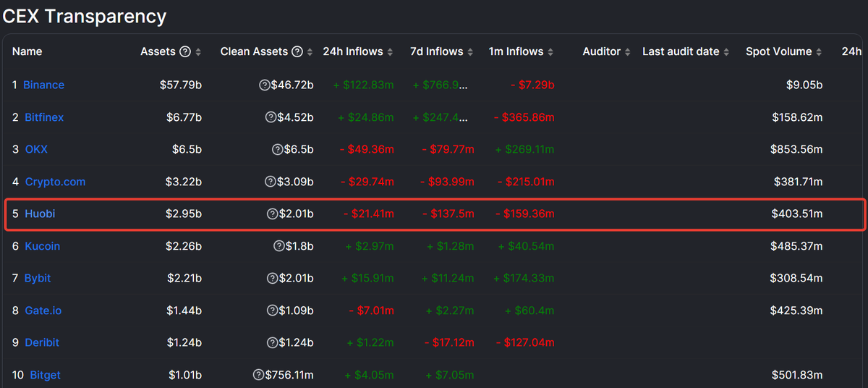Open the OKX exchange link
Image resolution: width=868 pixels, height=388 pixels.
point(36,149)
